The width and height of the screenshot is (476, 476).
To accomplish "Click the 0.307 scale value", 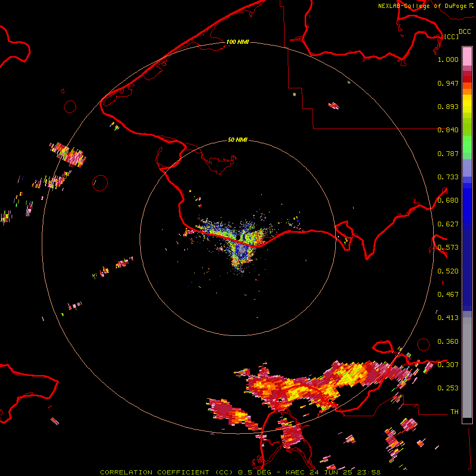I will 448,365.
